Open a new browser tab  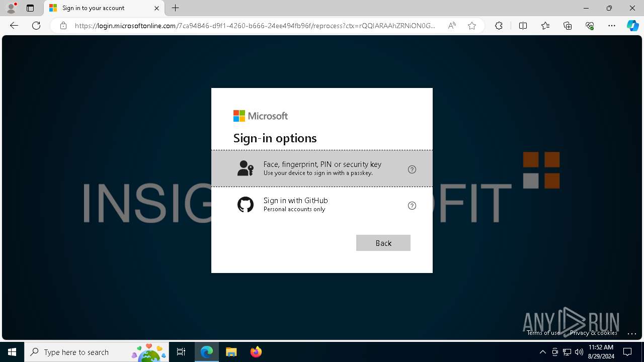point(176,8)
